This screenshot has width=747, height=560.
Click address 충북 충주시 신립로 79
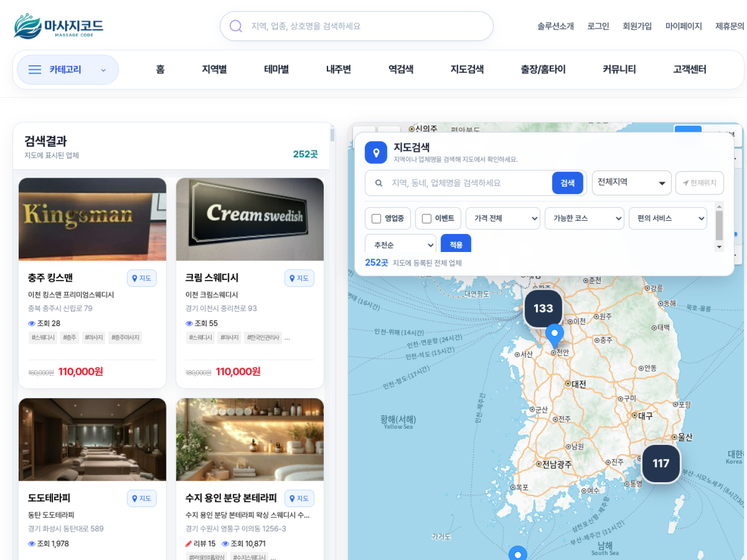pyautogui.click(x=60, y=308)
